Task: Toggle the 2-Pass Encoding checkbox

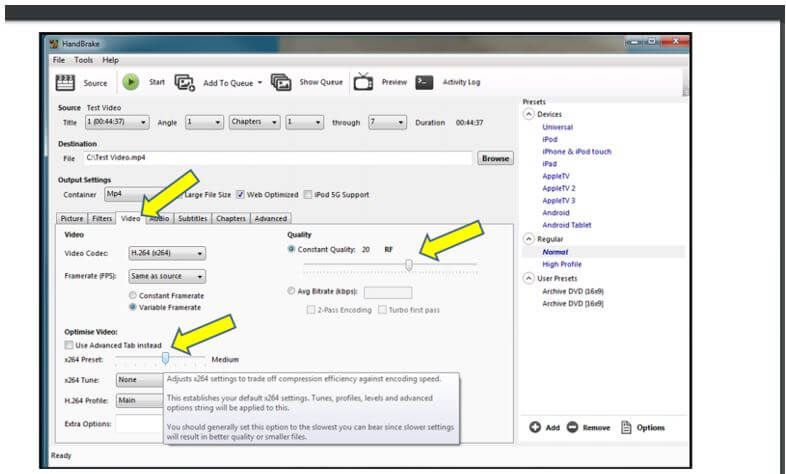Action: tap(311, 310)
